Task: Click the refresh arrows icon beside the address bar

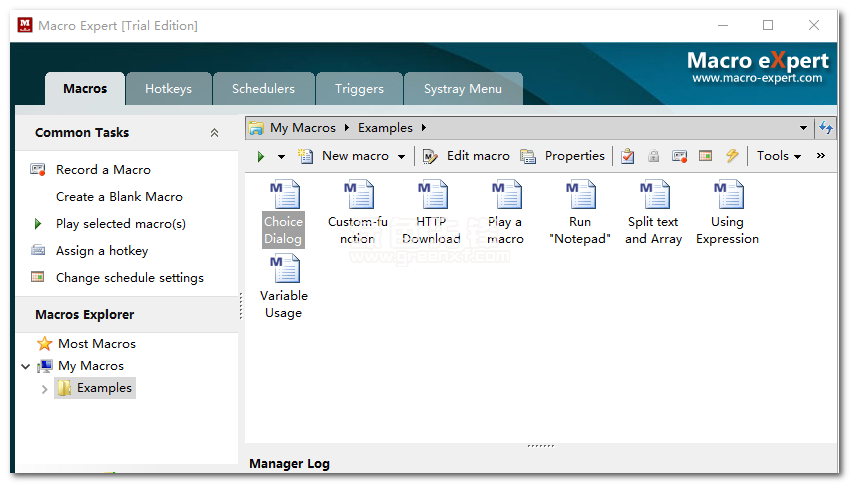Action: (826, 128)
